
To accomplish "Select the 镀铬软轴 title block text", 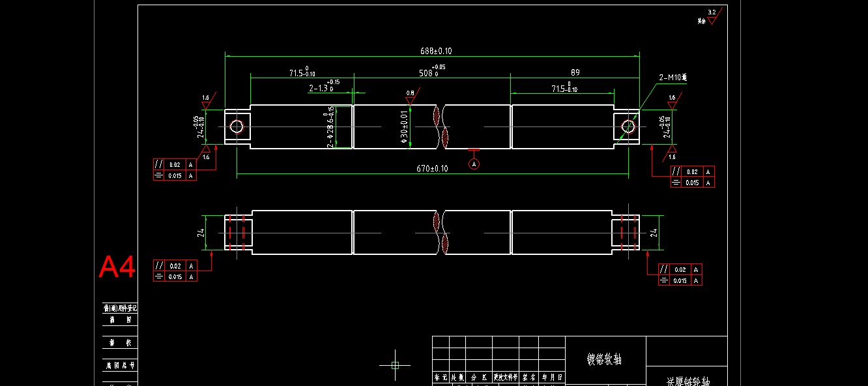I will click(x=604, y=359).
